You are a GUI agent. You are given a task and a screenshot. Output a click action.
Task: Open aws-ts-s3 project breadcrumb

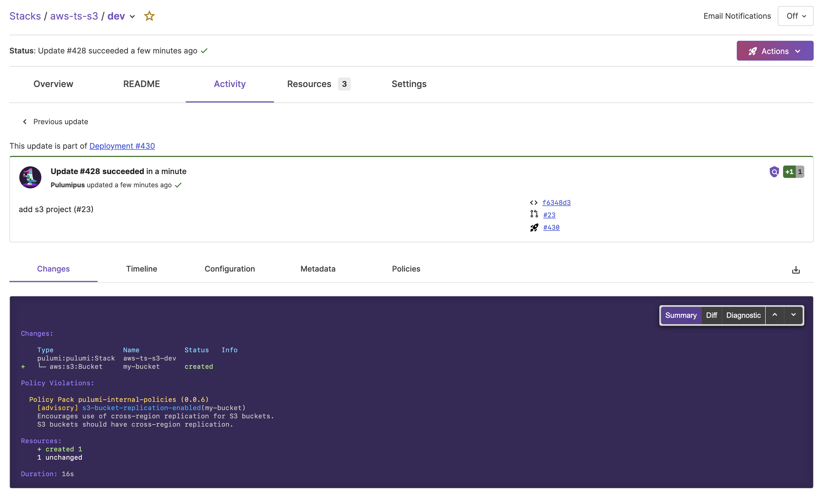tap(74, 16)
